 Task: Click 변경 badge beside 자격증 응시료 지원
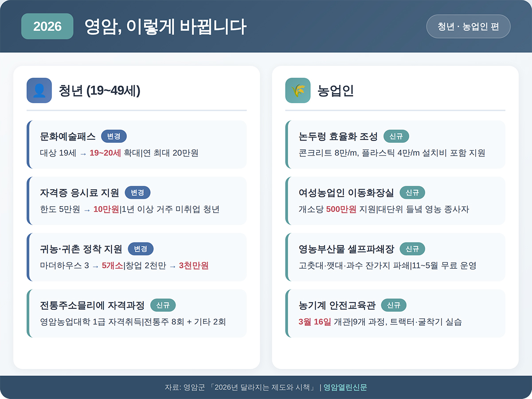(x=137, y=192)
